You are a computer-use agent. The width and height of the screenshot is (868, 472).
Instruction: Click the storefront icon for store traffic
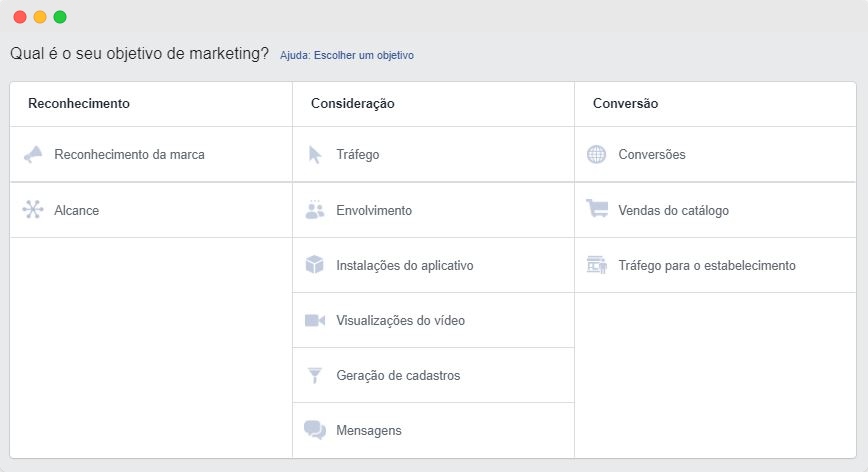[597, 264]
